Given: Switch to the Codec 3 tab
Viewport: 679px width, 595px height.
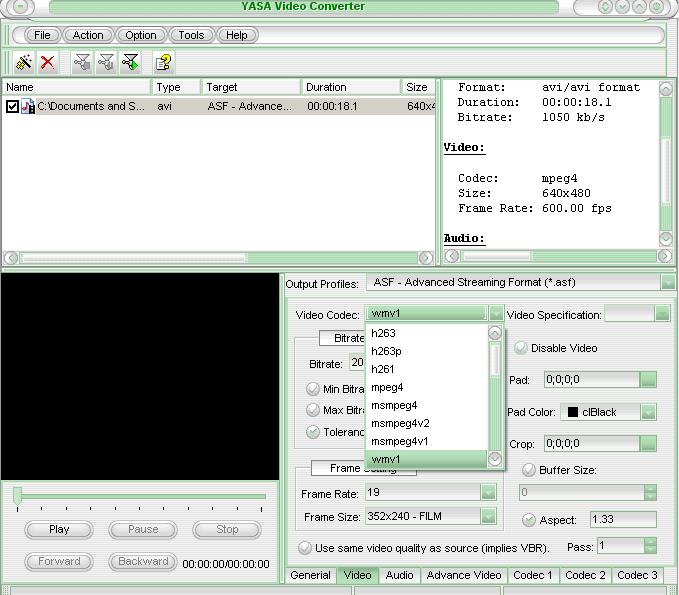Looking at the screenshot, I should (637, 575).
